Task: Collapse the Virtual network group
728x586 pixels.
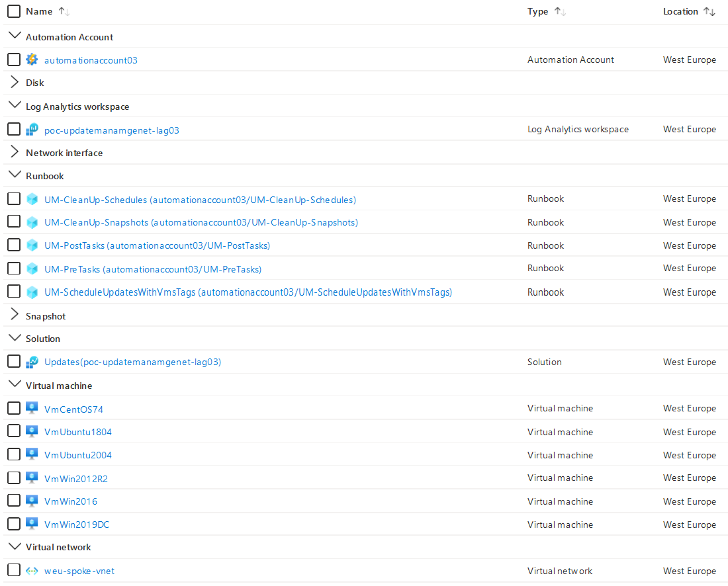Action: click(x=15, y=546)
